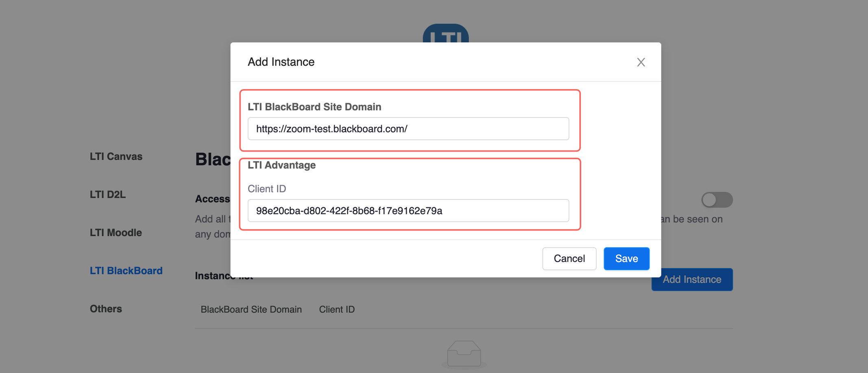Cancel adding the instance

coord(569,259)
